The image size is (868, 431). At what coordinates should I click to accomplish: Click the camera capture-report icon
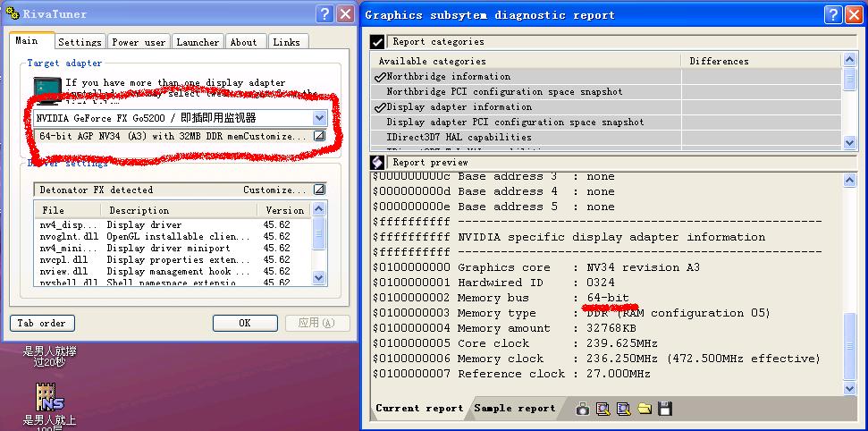[x=582, y=409]
